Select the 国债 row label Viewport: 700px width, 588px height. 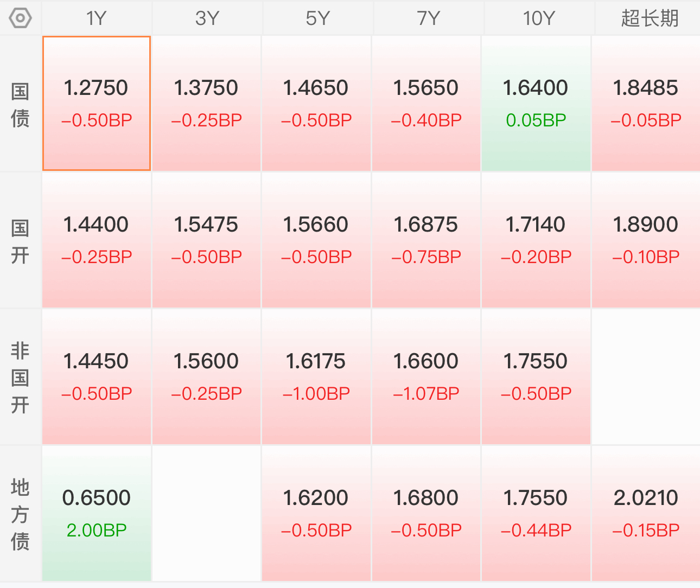(x=20, y=104)
